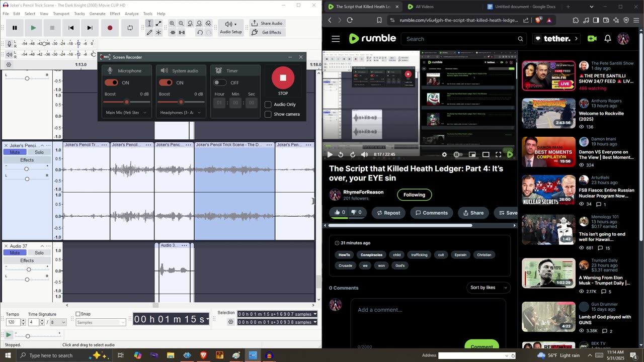The height and width of the screenshot is (362, 644).
Task: Open the Snap units Samples dropdown
Action: [101, 322]
